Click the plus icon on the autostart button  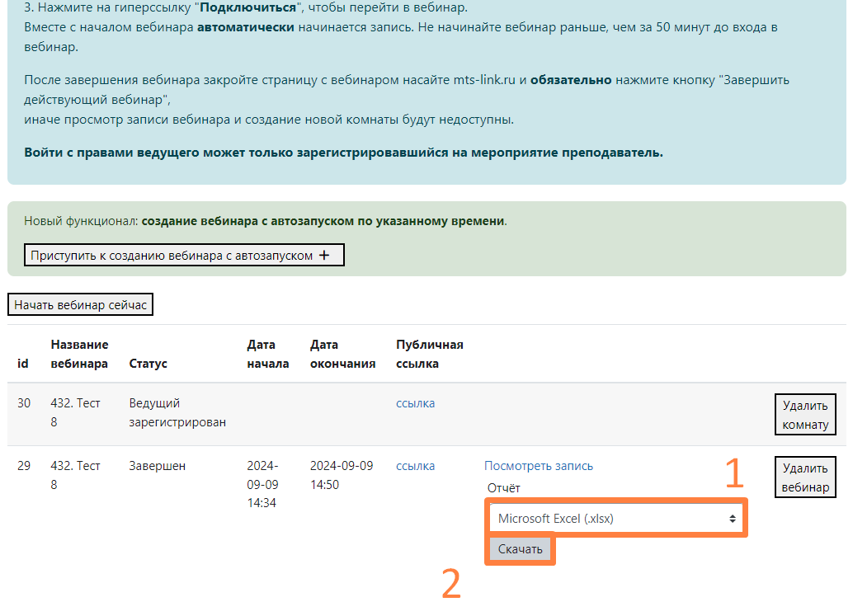click(324, 256)
